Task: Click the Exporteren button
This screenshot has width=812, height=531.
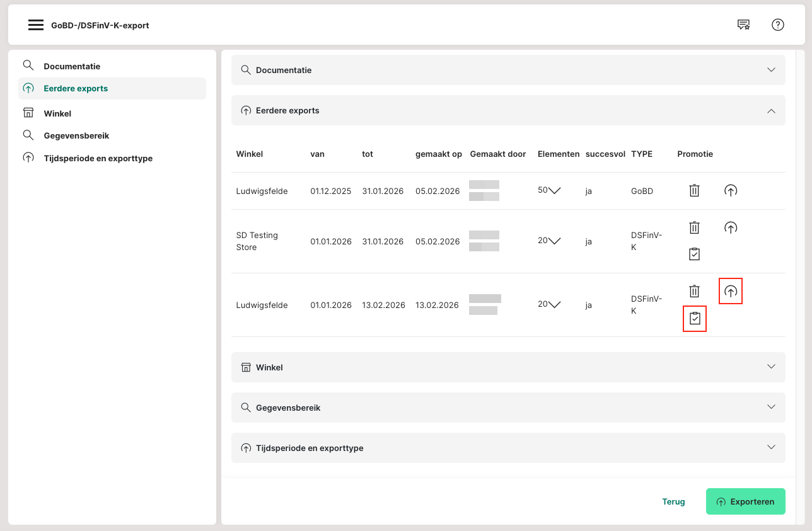Action: coord(745,501)
